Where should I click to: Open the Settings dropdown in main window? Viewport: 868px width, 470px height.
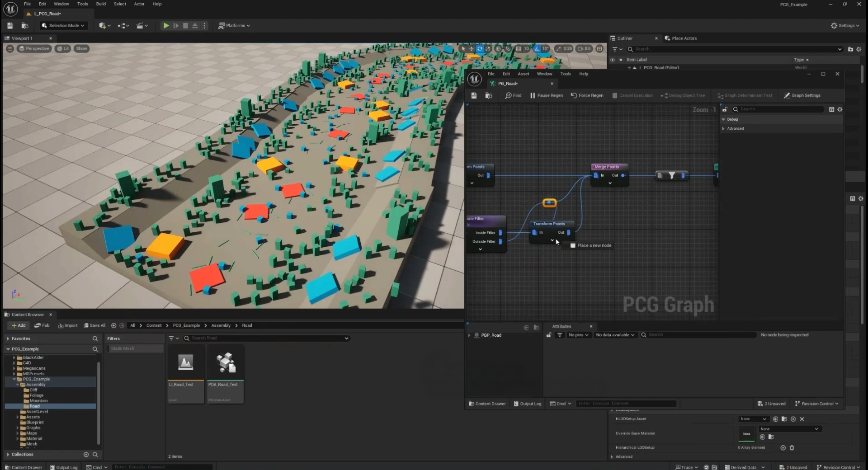[845, 26]
